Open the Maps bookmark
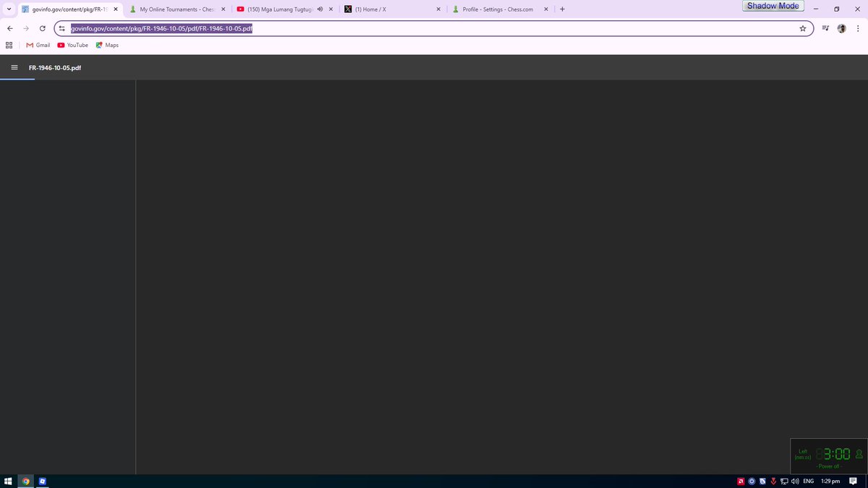This screenshot has height=488, width=868. 107,45
